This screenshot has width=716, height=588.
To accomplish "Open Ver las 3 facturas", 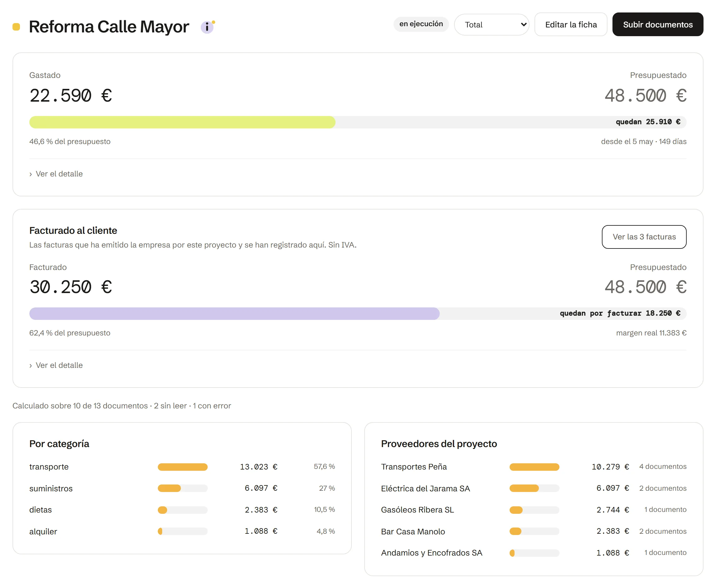I will [x=644, y=237].
